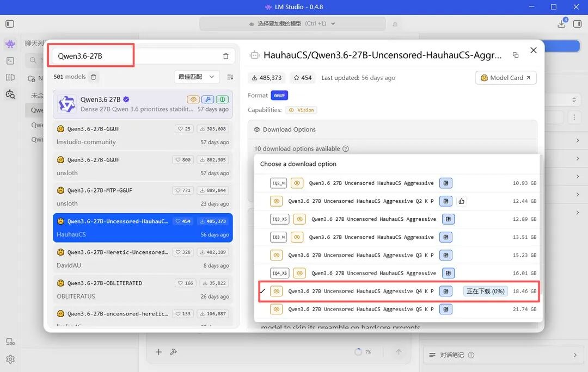Open the Chat view in left sidebar
Screen dimensions: 588x372
click(10, 44)
